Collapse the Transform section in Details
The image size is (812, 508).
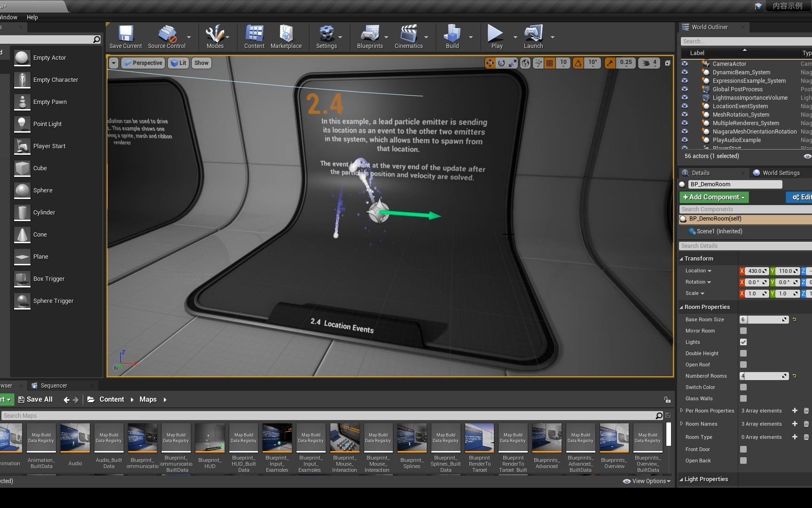pyautogui.click(x=681, y=258)
